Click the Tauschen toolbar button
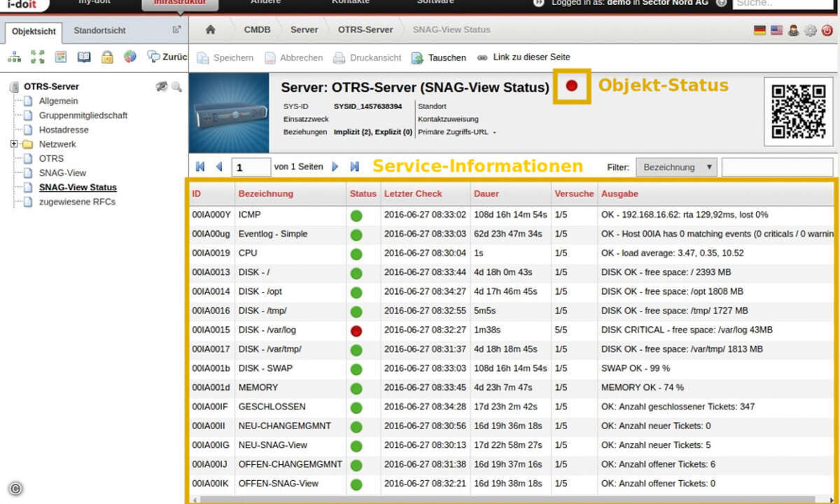Viewport: 840px width, 504px height. pyautogui.click(x=438, y=57)
